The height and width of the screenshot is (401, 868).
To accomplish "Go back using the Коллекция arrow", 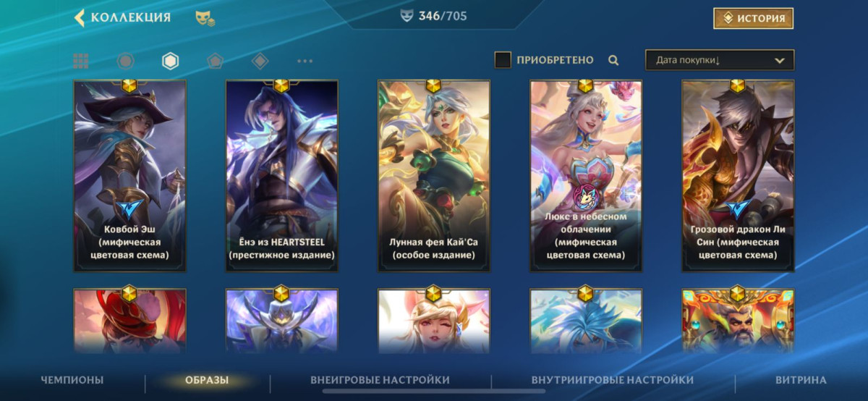I will (x=80, y=17).
